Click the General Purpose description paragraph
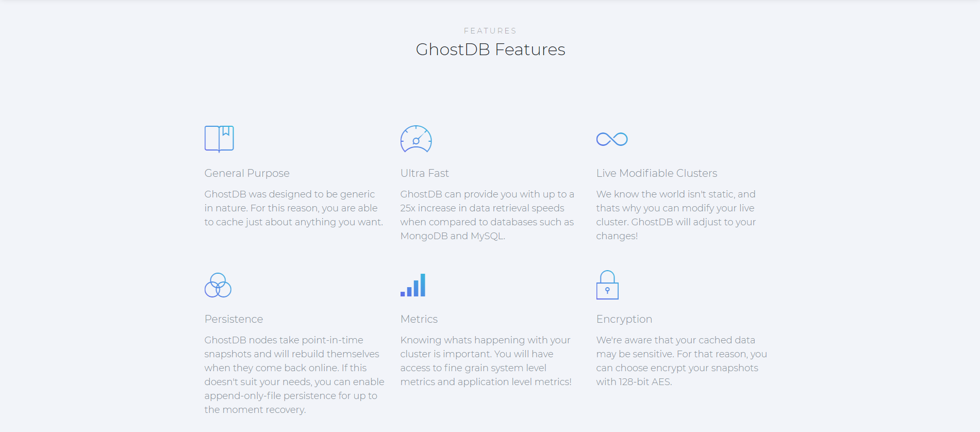Image resolution: width=980 pixels, height=432 pixels. point(294,208)
